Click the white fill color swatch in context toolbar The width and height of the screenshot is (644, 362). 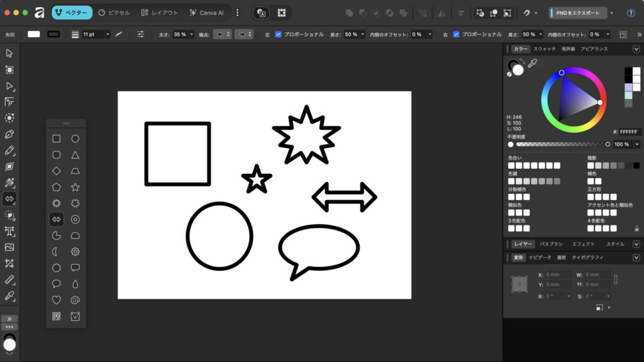pos(34,34)
